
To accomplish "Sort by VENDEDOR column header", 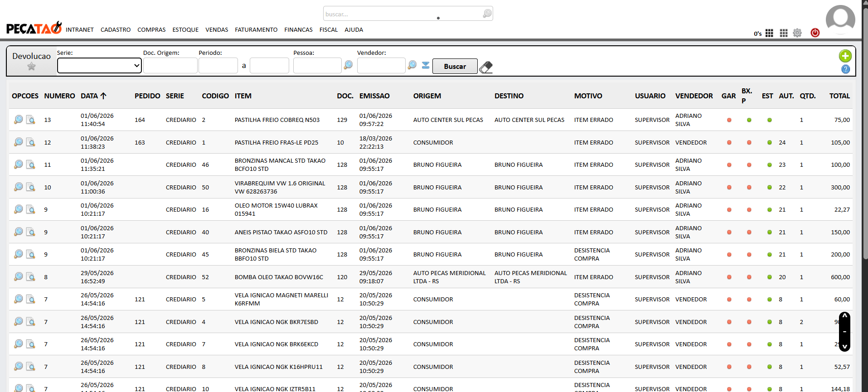I will [694, 96].
